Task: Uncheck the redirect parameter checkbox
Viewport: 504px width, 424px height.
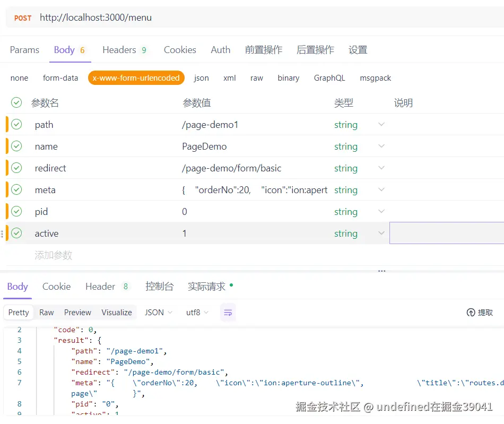Action: point(16,168)
